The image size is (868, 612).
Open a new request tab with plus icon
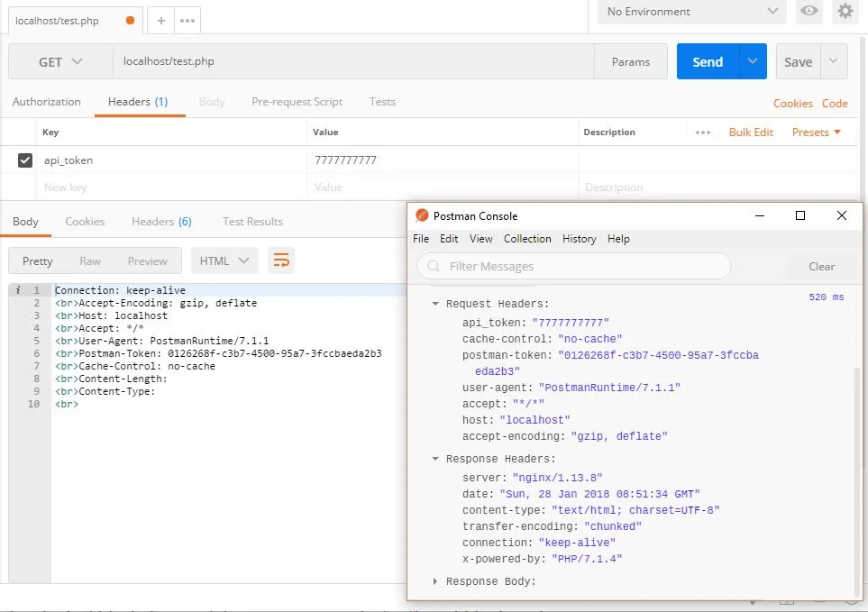click(161, 21)
